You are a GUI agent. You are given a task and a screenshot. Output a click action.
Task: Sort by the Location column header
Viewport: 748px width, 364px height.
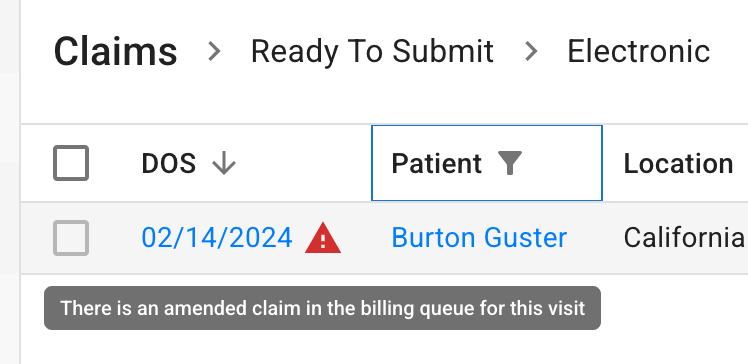pyautogui.click(x=678, y=164)
